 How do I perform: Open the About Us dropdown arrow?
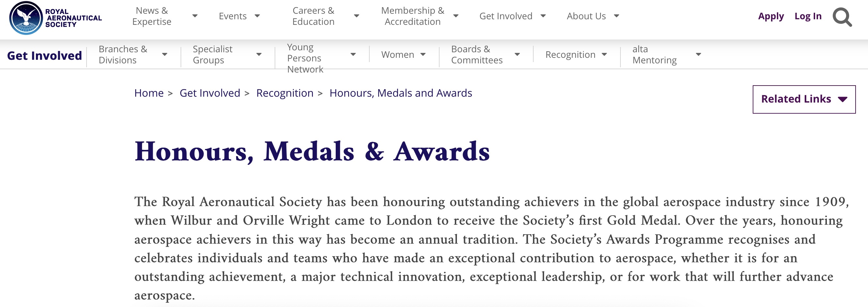pos(617,16)
